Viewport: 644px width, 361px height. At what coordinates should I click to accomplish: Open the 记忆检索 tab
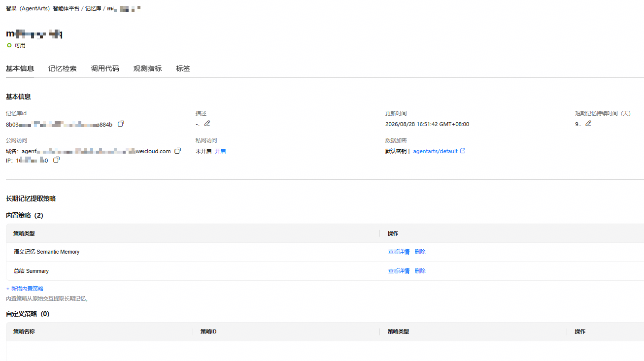(x=63, y=69)
